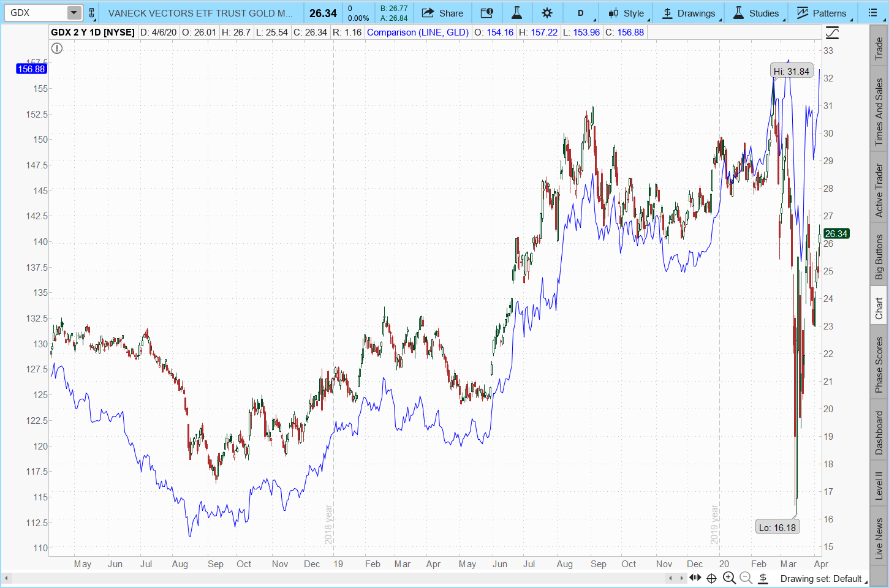
Task: Open the Studies flask menu
Action: tap(757, 12)
